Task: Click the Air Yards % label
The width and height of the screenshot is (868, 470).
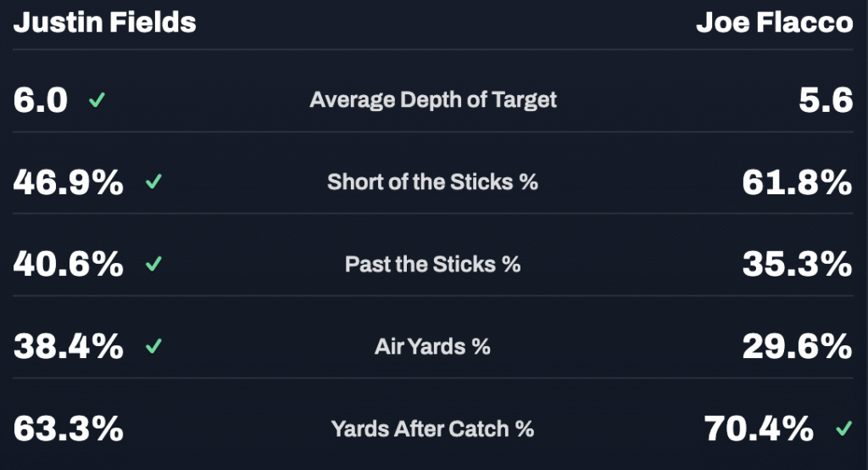Action: coord(432,347)
